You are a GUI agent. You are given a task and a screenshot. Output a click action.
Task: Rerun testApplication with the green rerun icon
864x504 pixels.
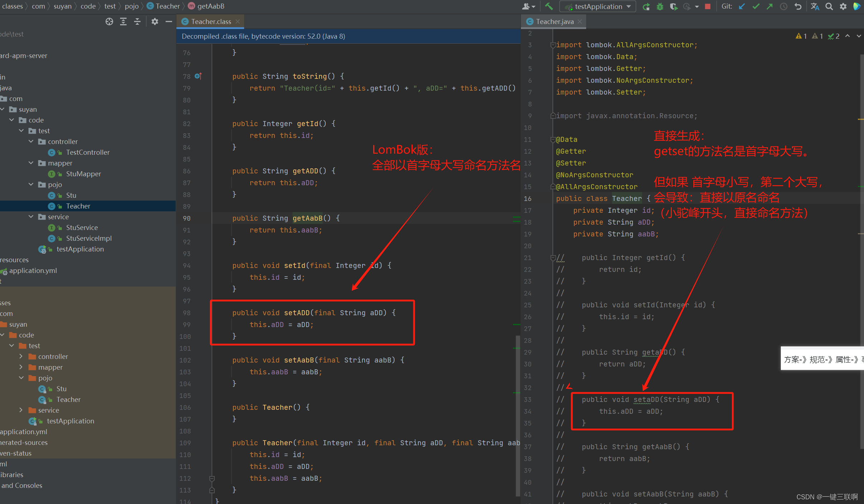coord(646,6)
